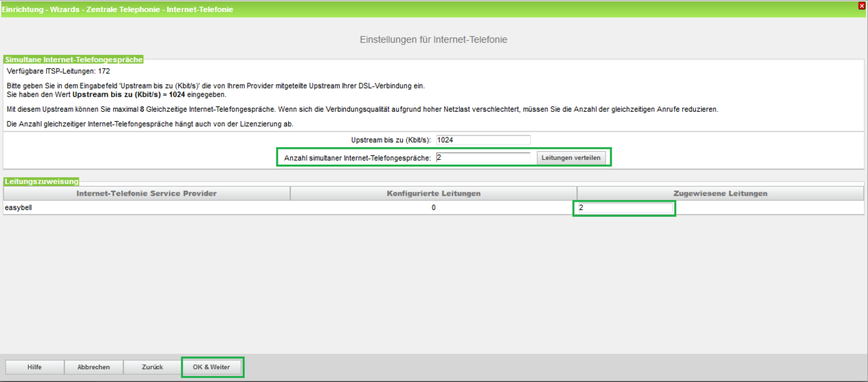The width and height of the screenshot is (868, 382).
Task: Click the Upstream bis zu (Kbit/s) field
Action: pyautogui.click(x=483, y=140)
